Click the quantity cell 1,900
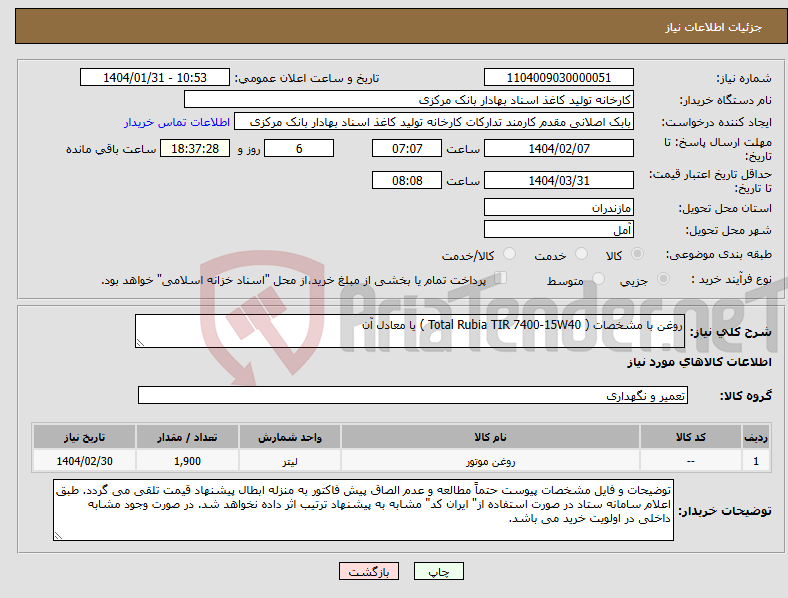This screenshot has width=788, height=598. tap(187, 461)
